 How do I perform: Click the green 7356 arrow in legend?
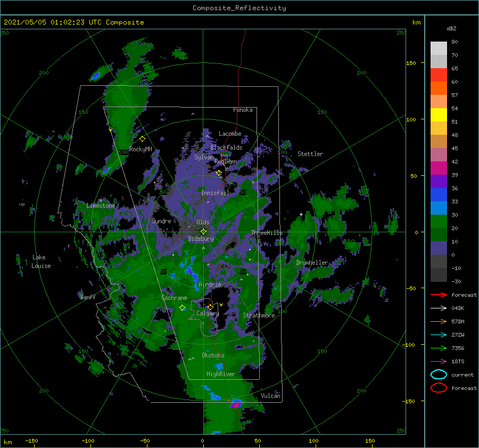439,348
